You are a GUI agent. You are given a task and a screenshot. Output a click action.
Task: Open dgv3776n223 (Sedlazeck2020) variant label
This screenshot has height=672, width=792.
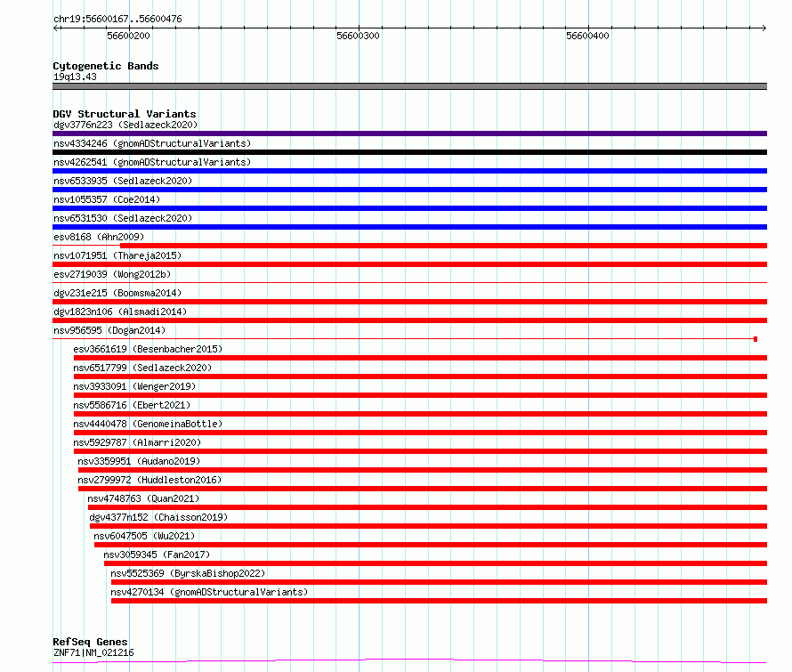click(x=125, y=125)
